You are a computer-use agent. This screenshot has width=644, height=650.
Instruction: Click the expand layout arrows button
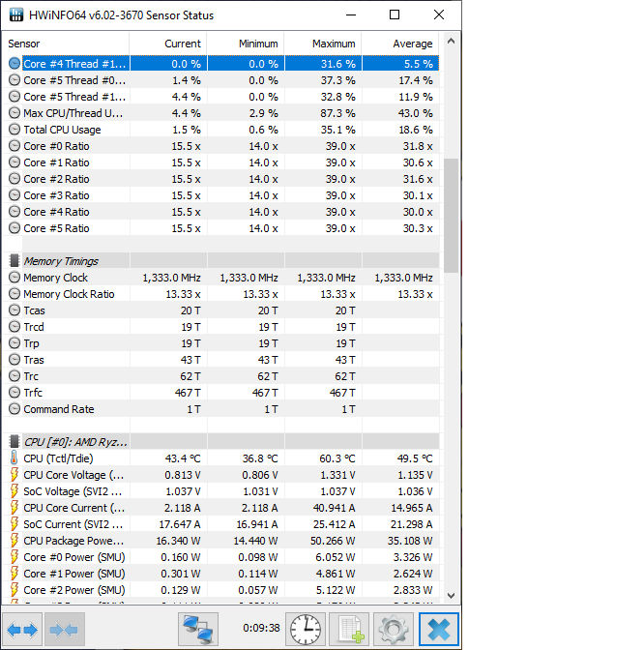[22, 630]
